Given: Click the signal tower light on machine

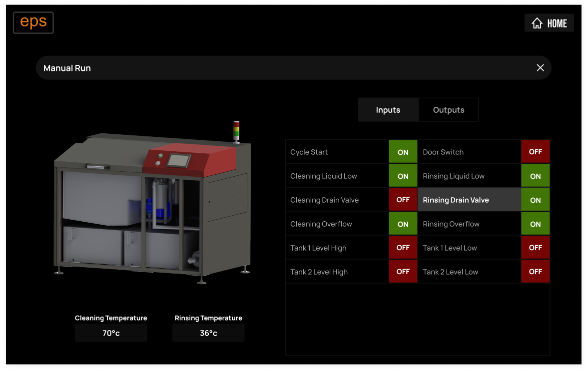Looking at the screenshot, I should (237, 131).
